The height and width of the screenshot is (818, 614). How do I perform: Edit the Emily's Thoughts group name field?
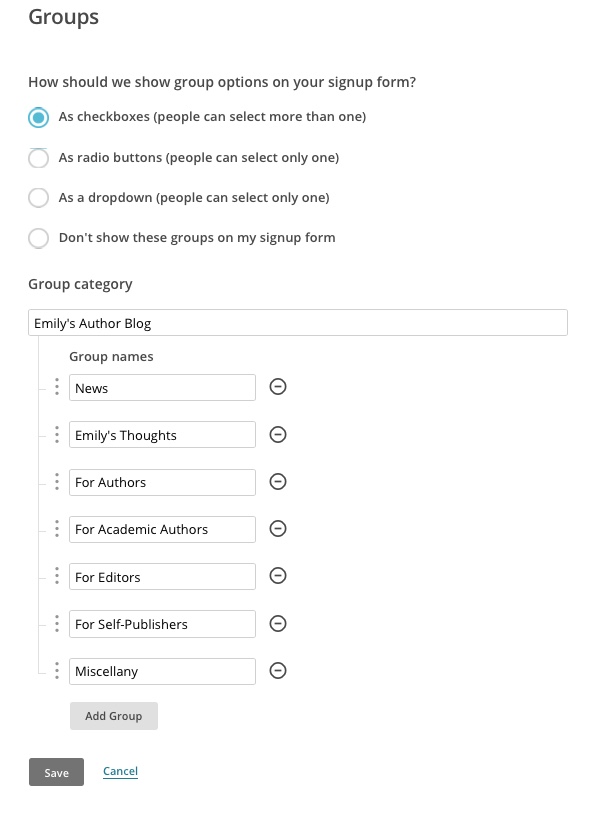click(162, 435)
